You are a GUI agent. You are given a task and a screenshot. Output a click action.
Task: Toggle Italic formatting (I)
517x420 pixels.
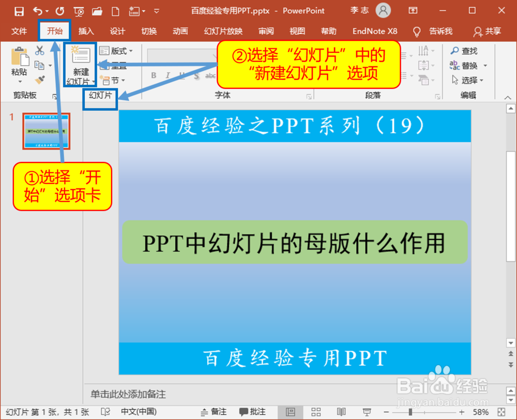168,76
